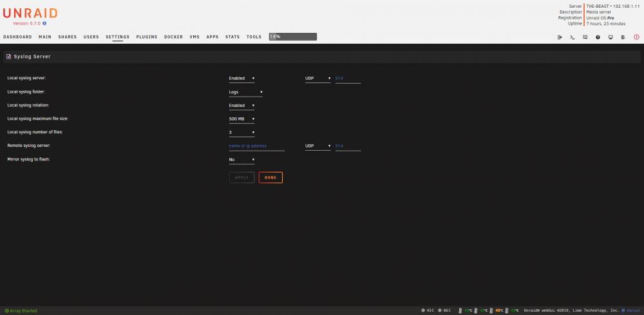This screenshot has height=315, width=644.
Task: Click the logout icon in top toolbar
Action: [x=560, y=37]
